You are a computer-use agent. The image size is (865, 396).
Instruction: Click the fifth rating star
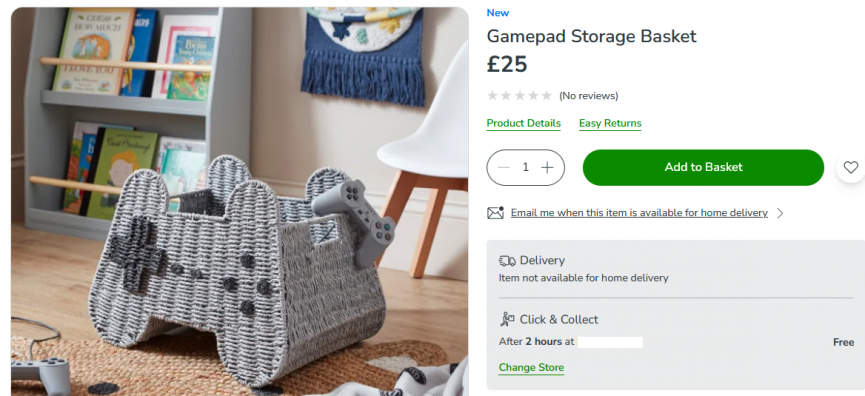click(x=546, y=96)
